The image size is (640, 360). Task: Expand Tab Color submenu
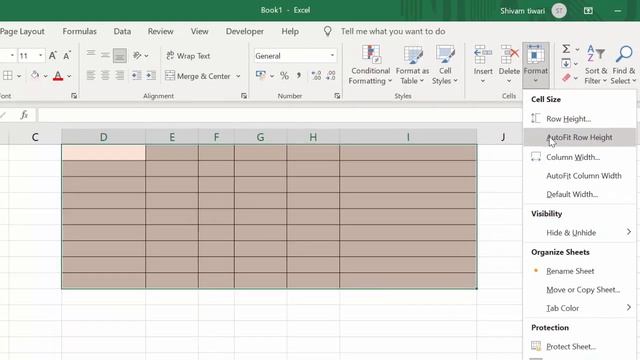(x=580, y=308)
